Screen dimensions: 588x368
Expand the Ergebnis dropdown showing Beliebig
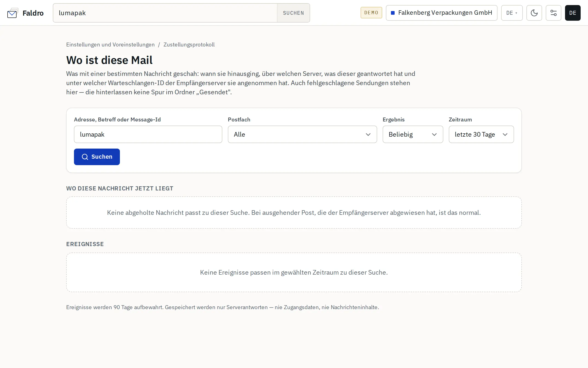(413, 134)
